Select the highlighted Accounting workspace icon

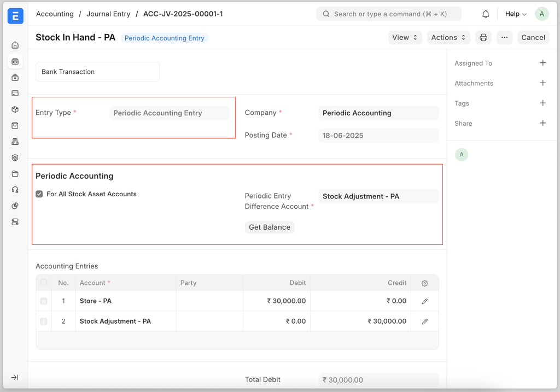click(15, 61)
